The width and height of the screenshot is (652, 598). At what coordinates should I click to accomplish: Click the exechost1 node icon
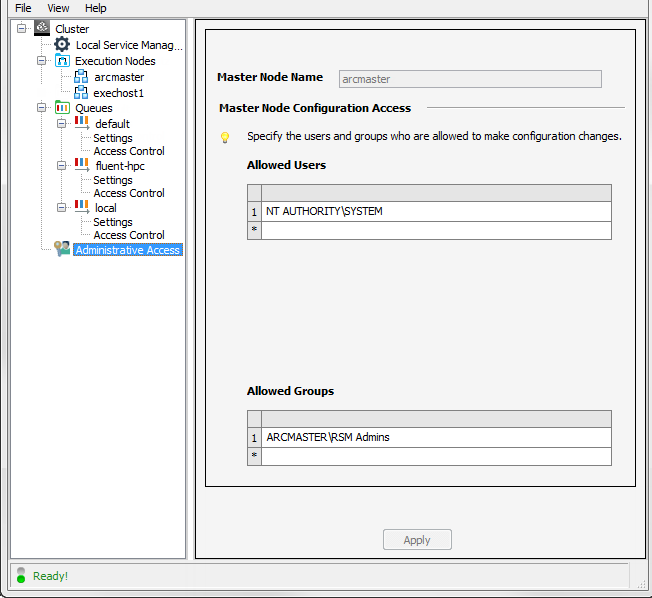click(x=81, y=92)
